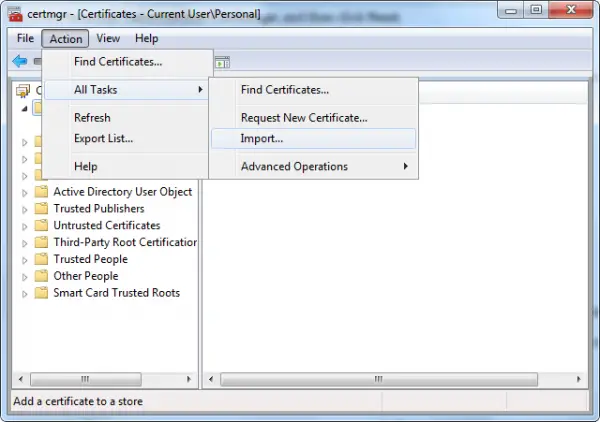Image resolution: width=600 pixels, height=422 pixels.
Task: Click the Other People folder icon
Action: tap(41, 276)
